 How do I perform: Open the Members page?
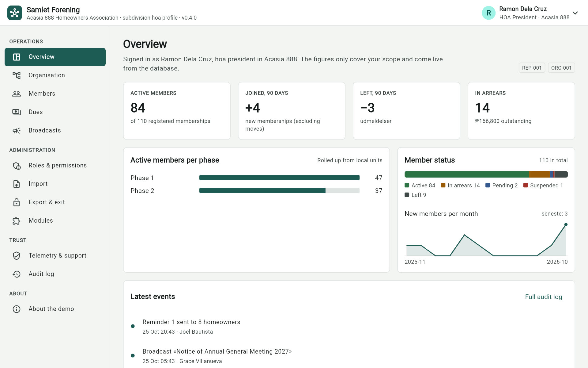(55, 94)
